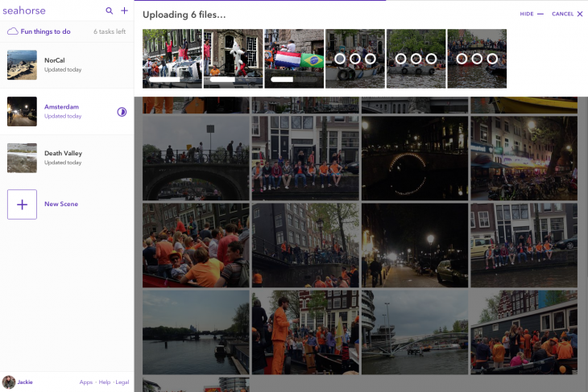The image size is (588, 392).
Task: Click the plus icon beside search
Action: pos(124,11)
